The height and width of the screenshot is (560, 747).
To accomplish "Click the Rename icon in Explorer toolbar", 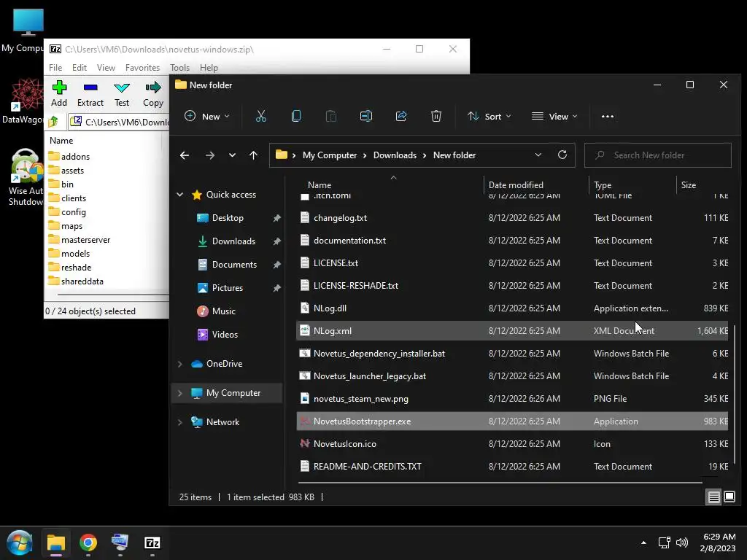I will tap(366, 116).
